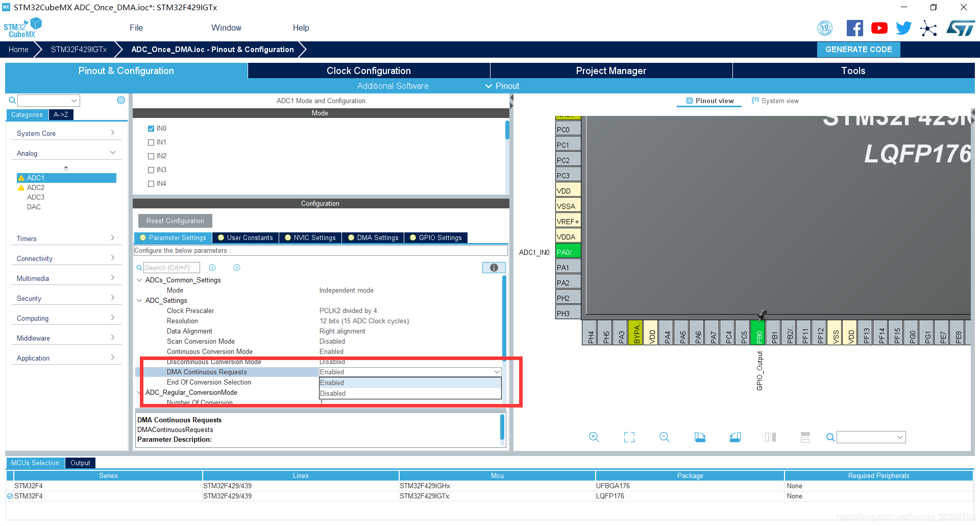980x526 pixels.
Task: Fit the chip to the view area
Action: (629, 437)
